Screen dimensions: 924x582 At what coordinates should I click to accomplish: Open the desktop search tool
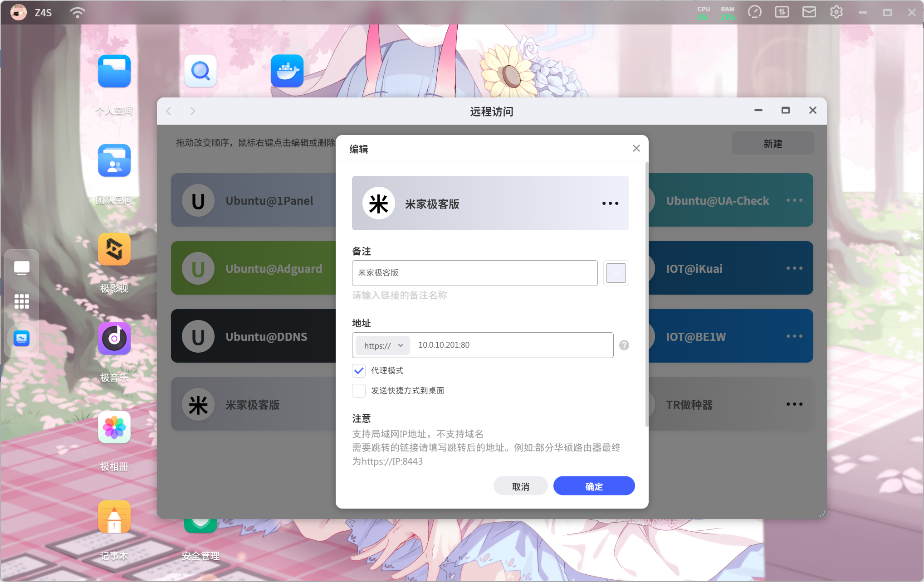(200, 71)
